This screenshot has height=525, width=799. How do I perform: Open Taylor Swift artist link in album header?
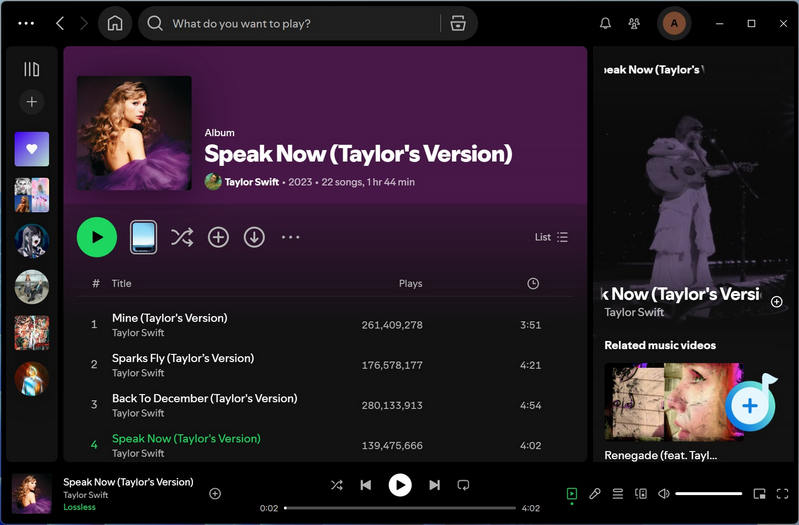click(x=252, y=182)
